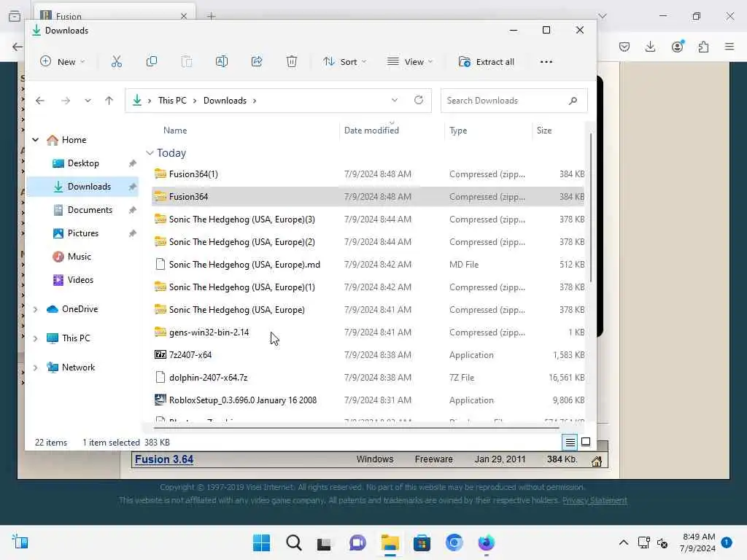Open Firefox downloads arrow icon

[x=650, y=47]
